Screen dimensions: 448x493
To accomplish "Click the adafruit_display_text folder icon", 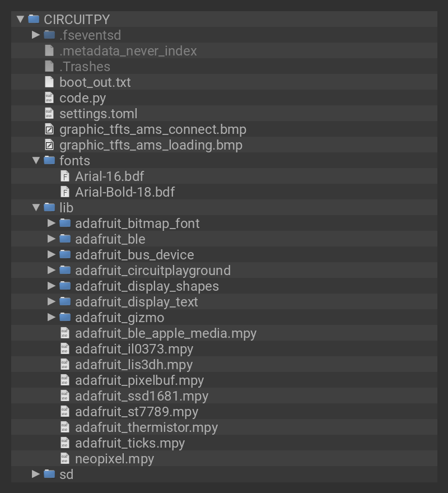I will 65,301.
